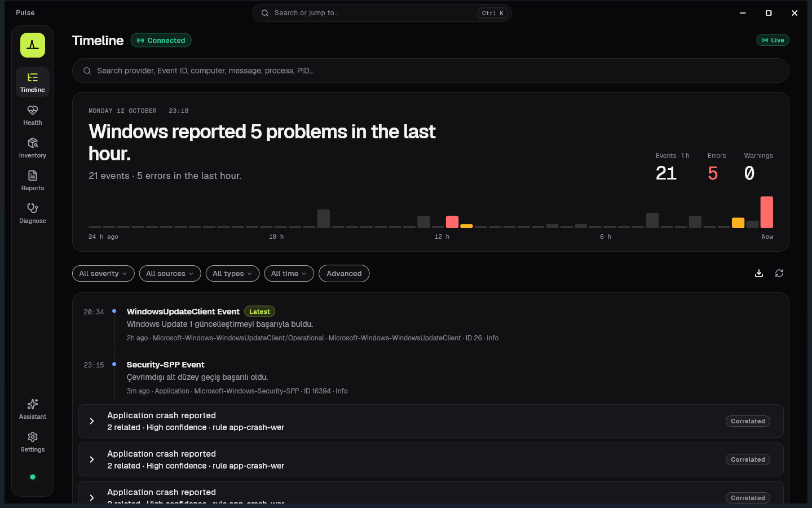Expand the second Application crash reported group
Image resolution: width=812 pixels, height=508 pixels.
pos(430,459)
